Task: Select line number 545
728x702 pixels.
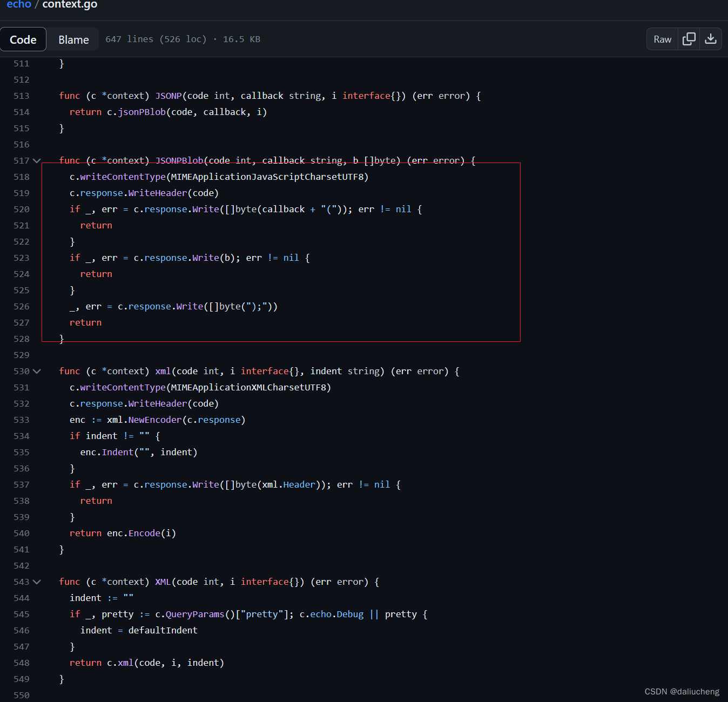Action: (22, 614)
